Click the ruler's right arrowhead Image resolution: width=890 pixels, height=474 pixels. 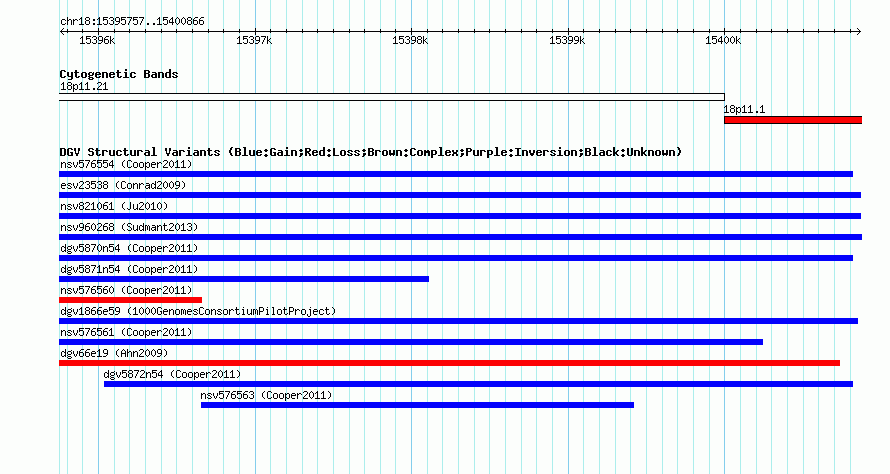pyautogui.click(x=859, y=32)
